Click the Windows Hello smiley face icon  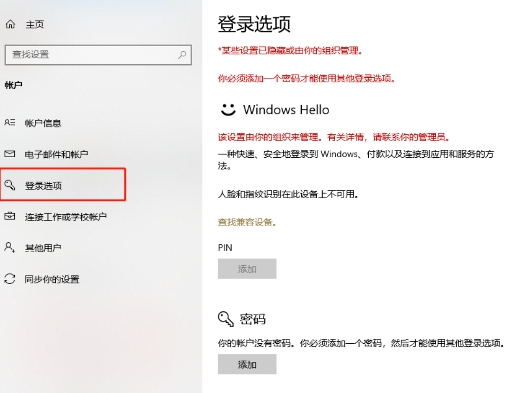228,110
